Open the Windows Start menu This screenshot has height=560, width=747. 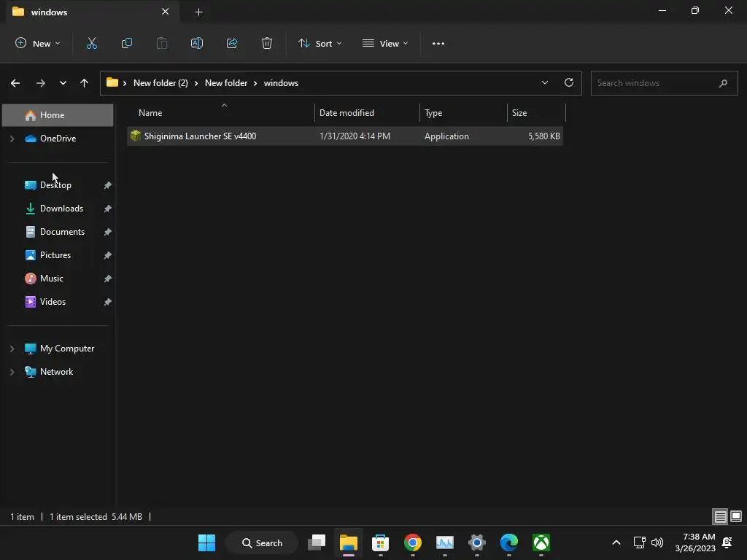click(206, 542)
